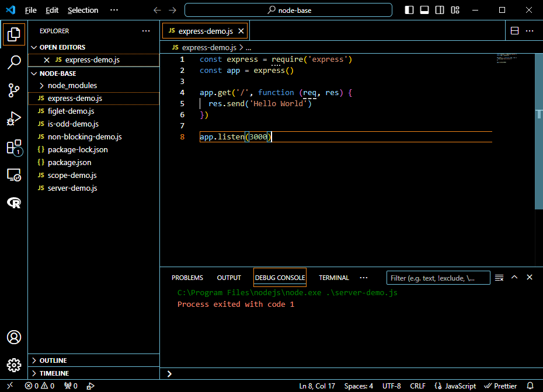
Task: Open the Extensions view
Action: coord(14,147)
